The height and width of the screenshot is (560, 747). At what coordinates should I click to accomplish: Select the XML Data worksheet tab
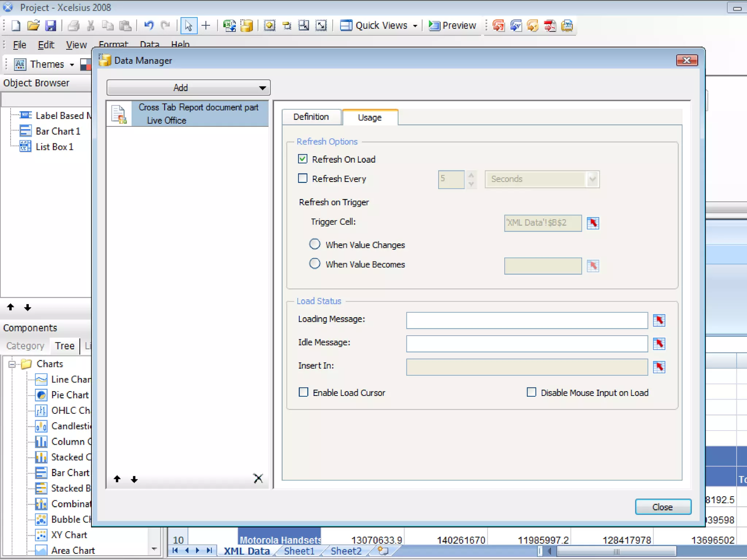click(247, 551)
